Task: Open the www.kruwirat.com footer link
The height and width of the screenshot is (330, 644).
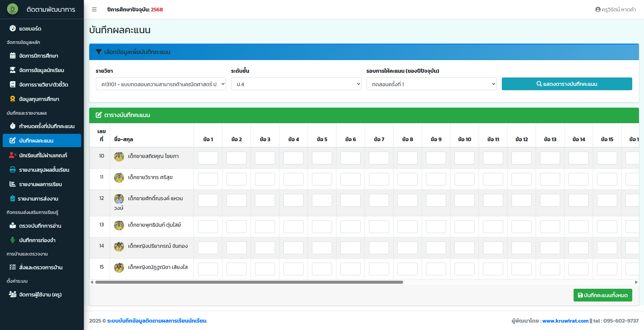Action: point(565,321)
